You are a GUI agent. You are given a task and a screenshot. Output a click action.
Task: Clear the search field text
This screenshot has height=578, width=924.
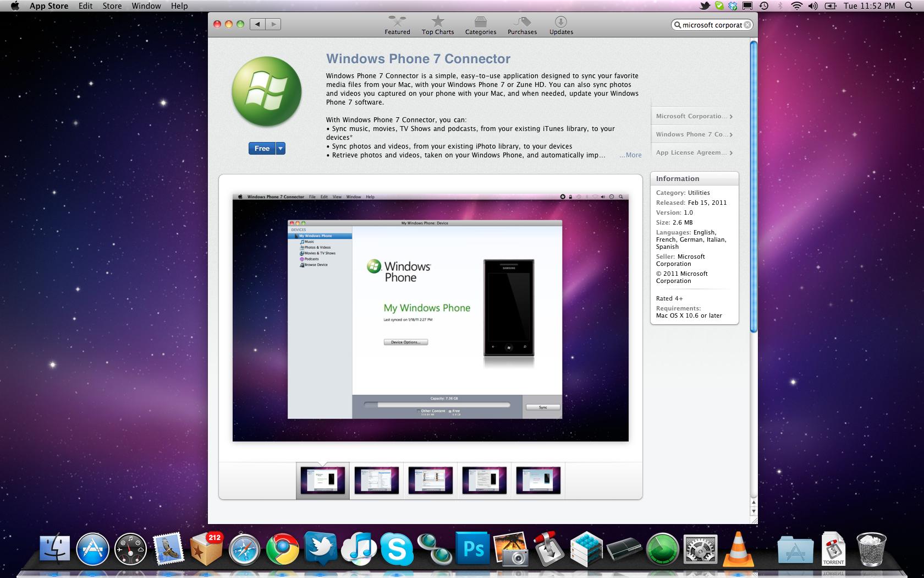tap(747, 25)
